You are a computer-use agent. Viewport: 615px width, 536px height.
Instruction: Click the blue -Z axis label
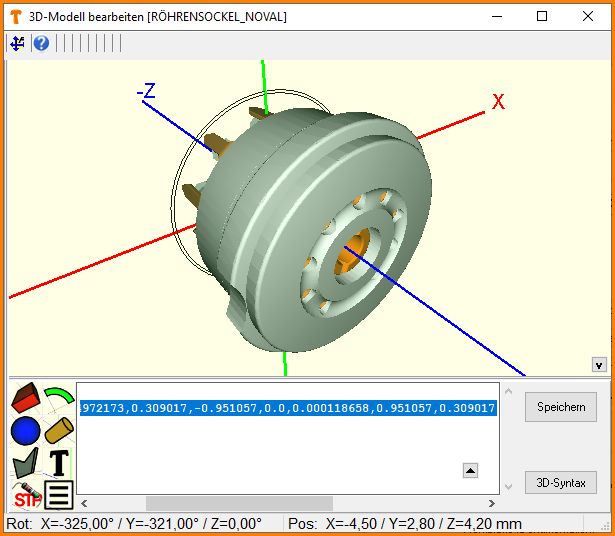[146, 91]
